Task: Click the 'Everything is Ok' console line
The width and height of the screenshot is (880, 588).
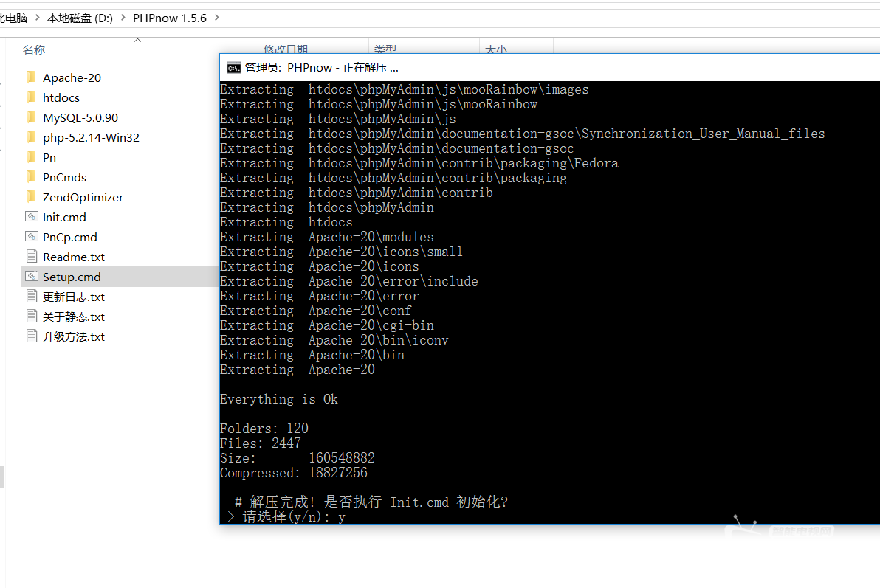Action: [279, 399]
